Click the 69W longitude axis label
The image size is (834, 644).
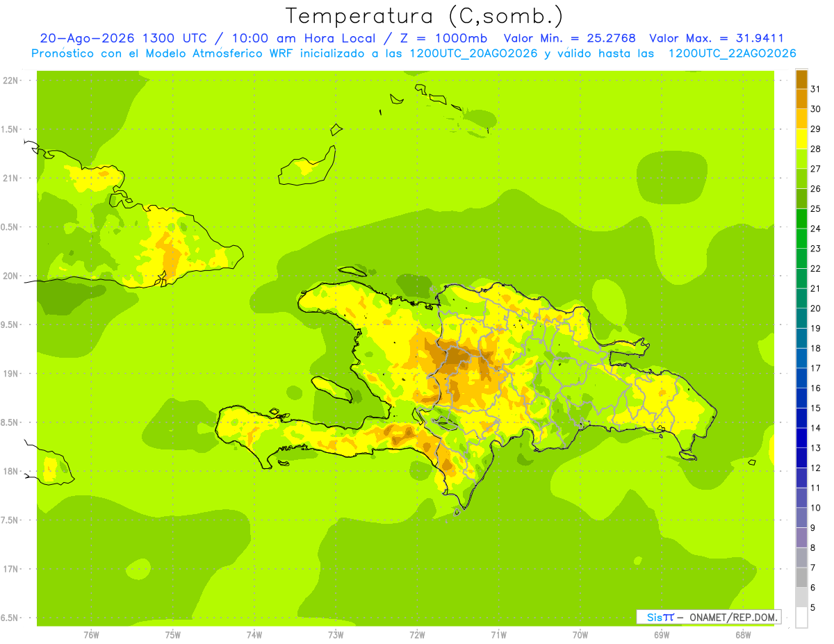662,635
